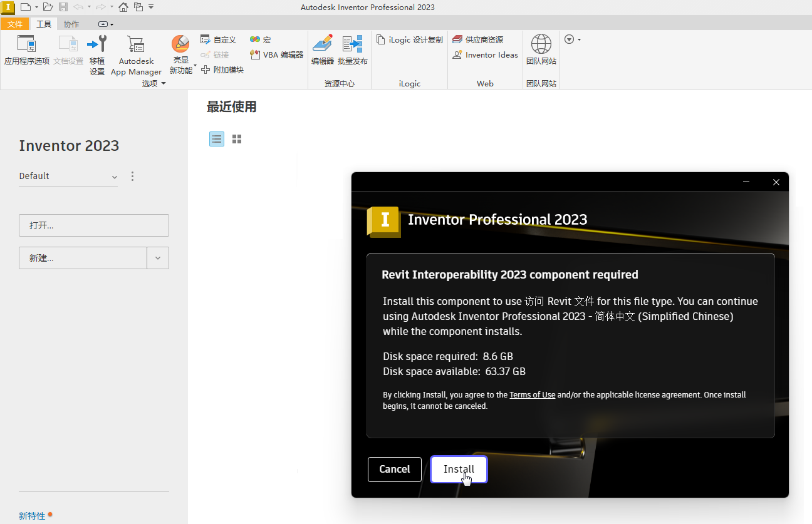
Task: Go to Home via the house icon
Action: tap(123, 7)
